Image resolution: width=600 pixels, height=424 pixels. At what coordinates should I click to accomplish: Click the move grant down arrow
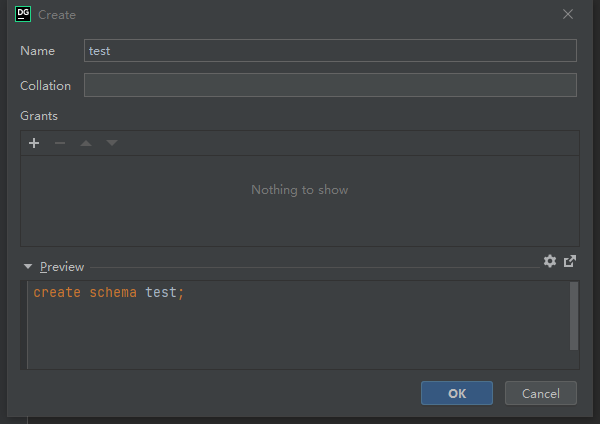112,143
